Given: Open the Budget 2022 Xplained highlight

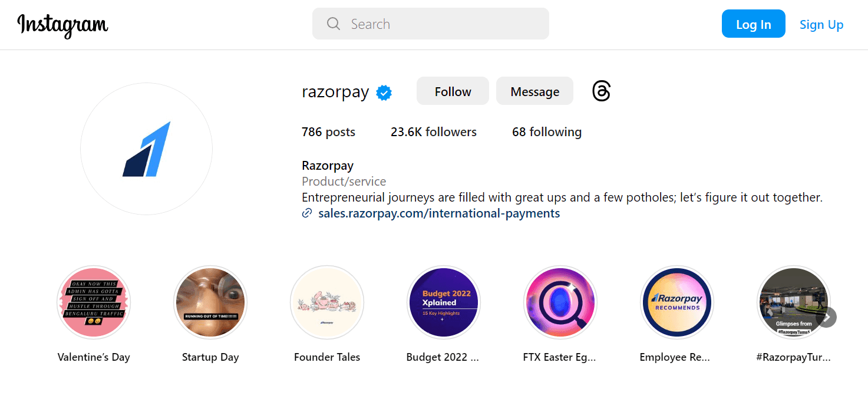Looking at the screenshot, I should point(444,302).
